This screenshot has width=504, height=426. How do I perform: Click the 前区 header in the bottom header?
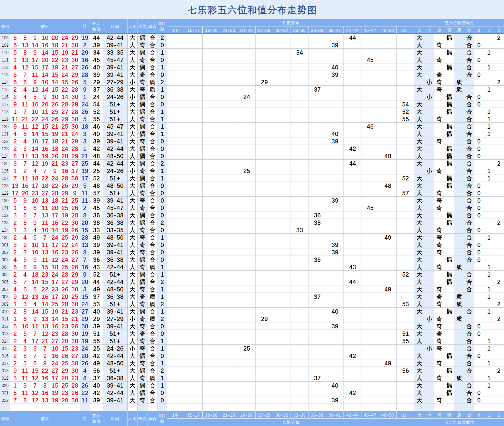[45, 419]
